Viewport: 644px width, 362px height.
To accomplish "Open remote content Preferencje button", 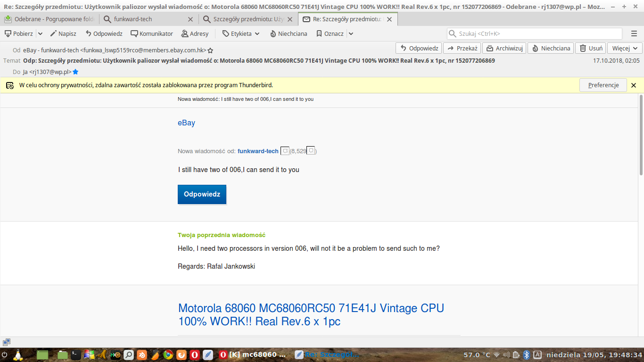I will point(603,85).
